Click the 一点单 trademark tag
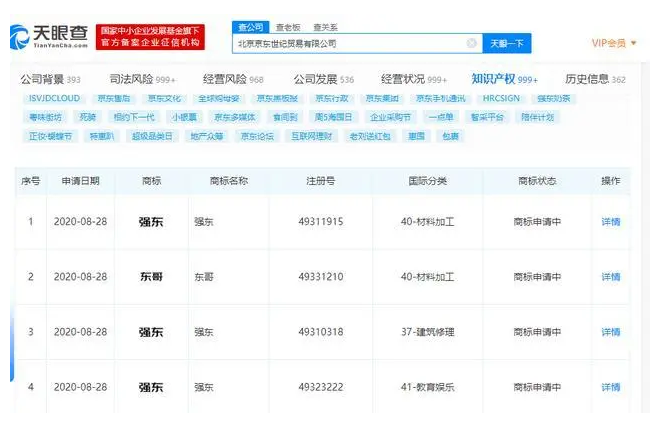Image resolution: width=658 pixels, height=427 pixels. click(441, 117)
